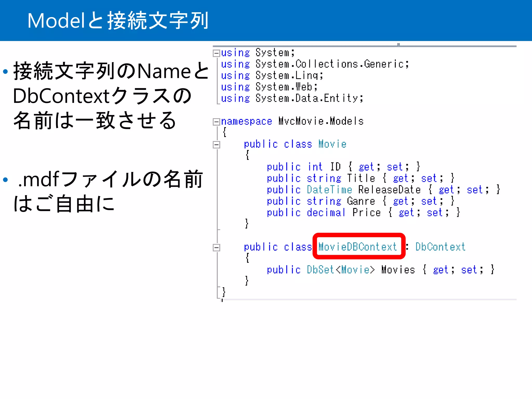Click the slide title 'Modelと接続文字列'
The width and height of the screenshot is (532, 399).
tap(118, 21)
